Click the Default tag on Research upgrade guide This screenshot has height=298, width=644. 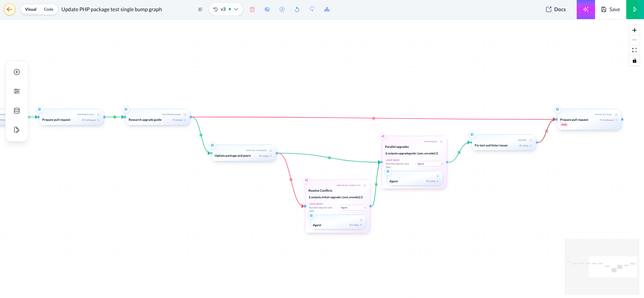pyautogui.click(x=177, y=120)
